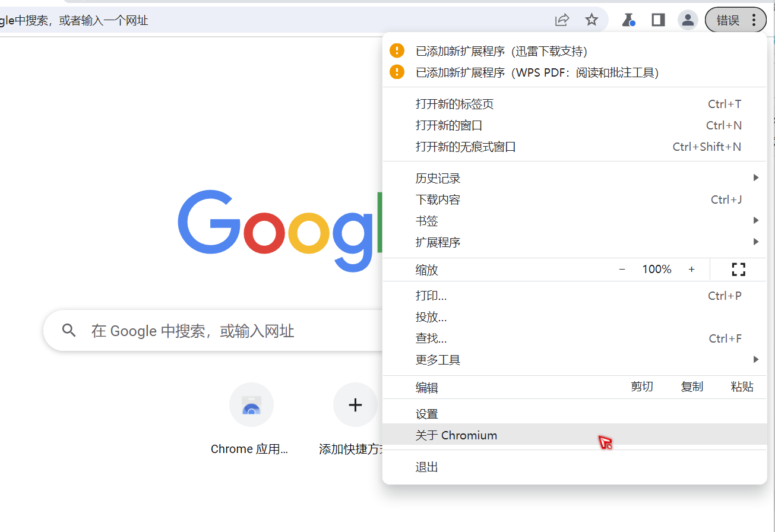Expand the 历史记录 submenu

(575, 179)
